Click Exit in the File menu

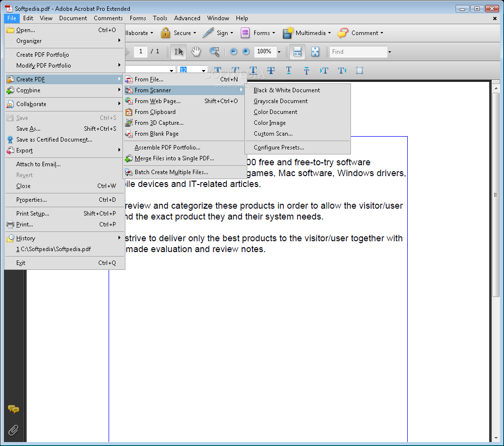(65, 263)
